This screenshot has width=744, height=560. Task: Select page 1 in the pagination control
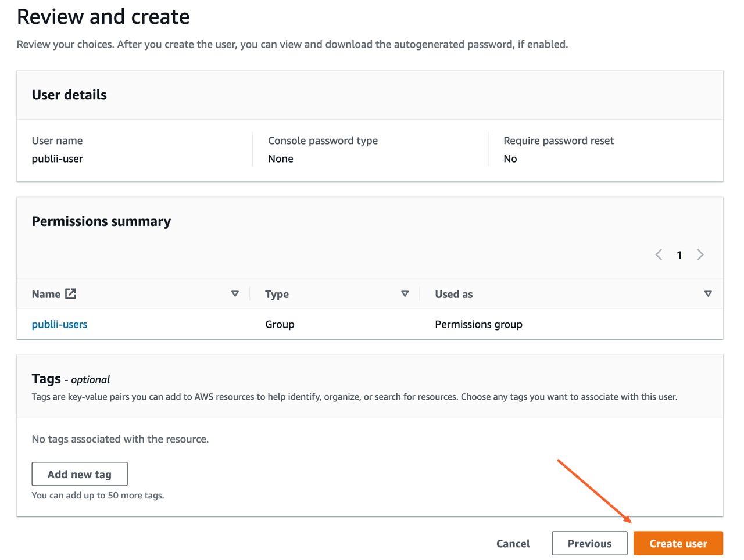[679, 254]
